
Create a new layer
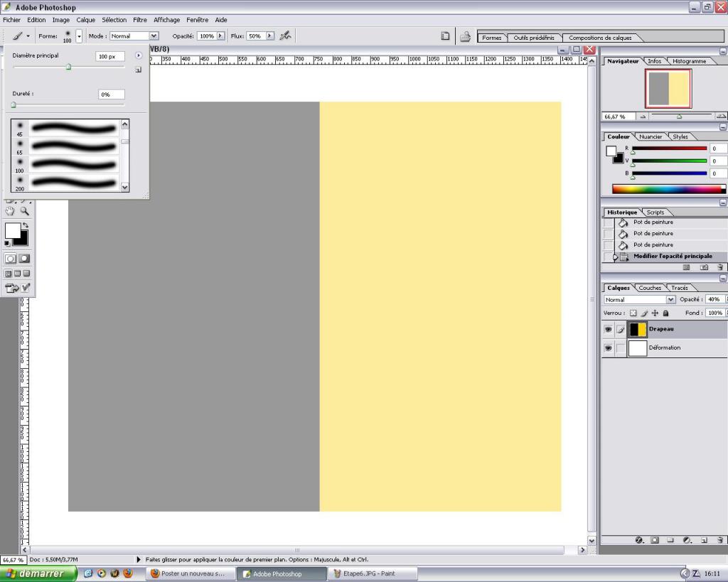coord(704,540)
